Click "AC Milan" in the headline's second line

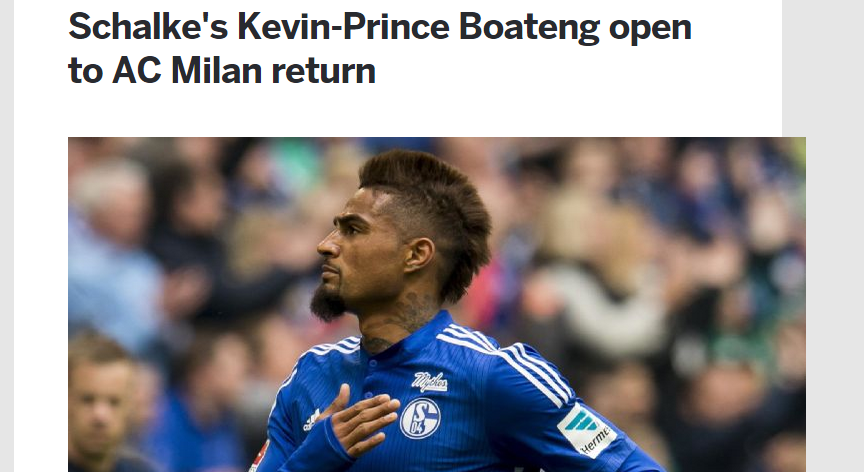(x=187, y=70)
